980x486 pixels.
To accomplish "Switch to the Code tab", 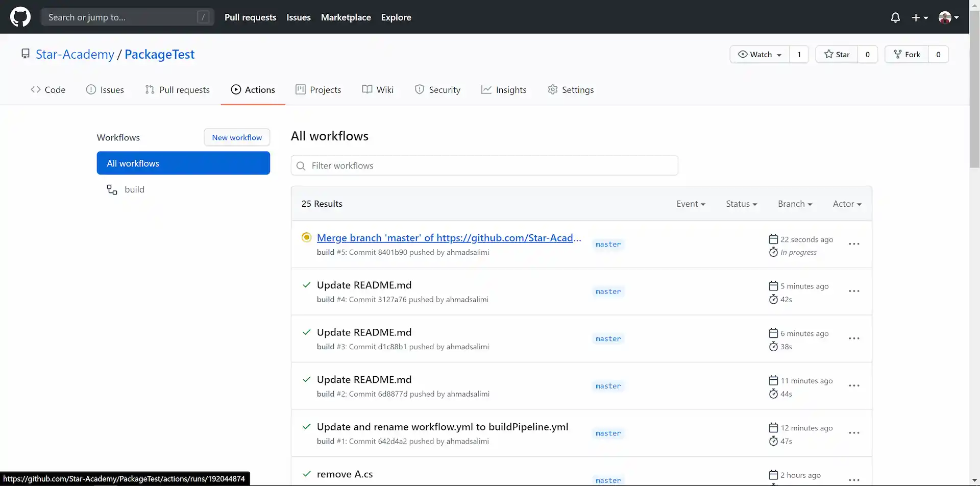I will click(x=48, y=90).
